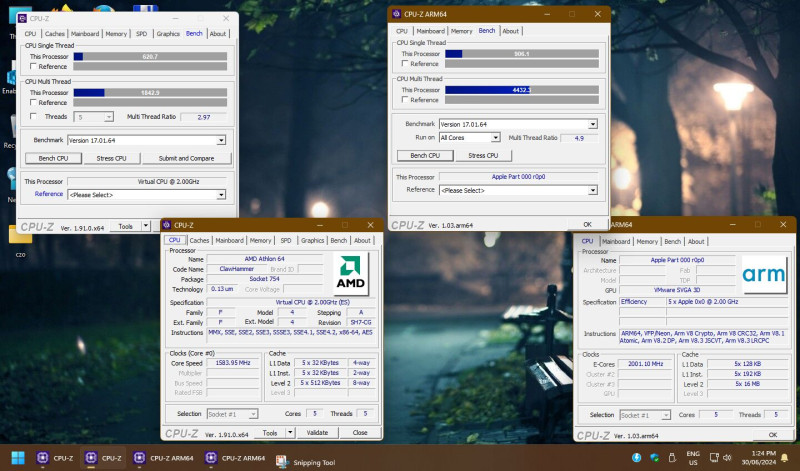Open the Windows Start menu
The width and height of the screenshot is (800, 471).
tap(18, 458)
